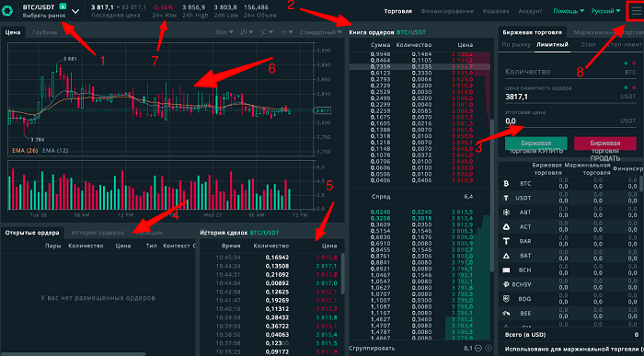Click green dot next to limit price
Viewport: 644px width, 356px height.
(626, 87)
